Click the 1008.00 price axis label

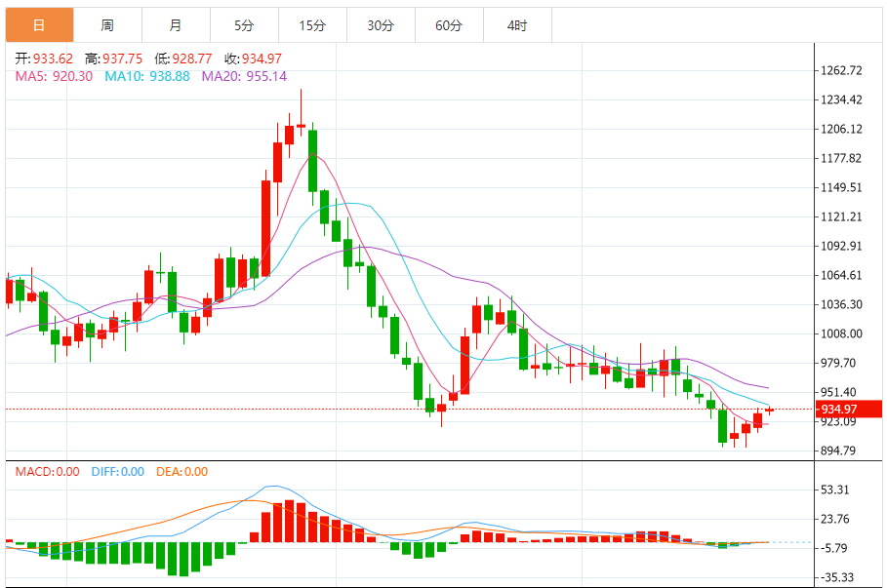841,333
